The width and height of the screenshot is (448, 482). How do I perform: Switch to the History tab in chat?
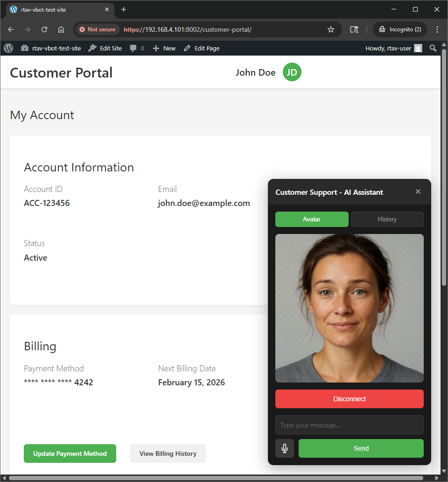387,219
